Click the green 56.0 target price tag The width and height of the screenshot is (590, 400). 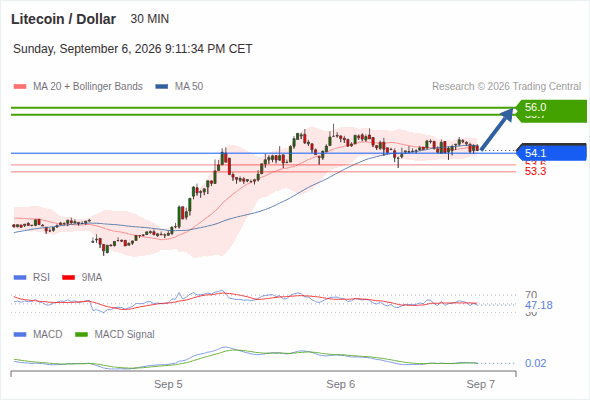(x=552, y=111)
